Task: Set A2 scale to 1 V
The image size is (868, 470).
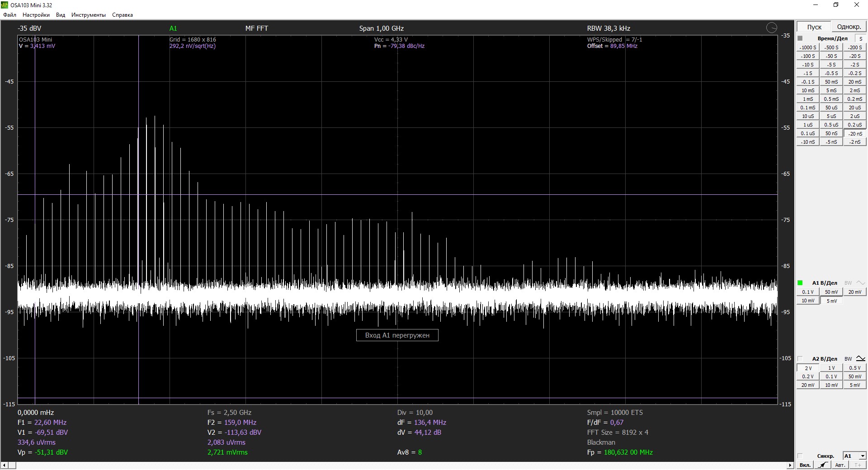Action: [831, 368]
